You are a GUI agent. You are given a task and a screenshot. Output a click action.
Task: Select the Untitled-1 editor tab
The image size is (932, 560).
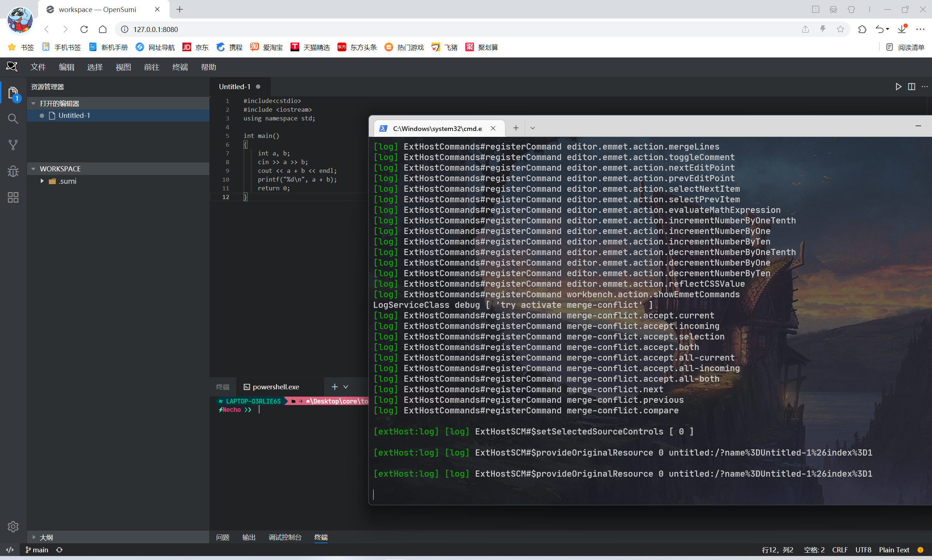(240, 87)
